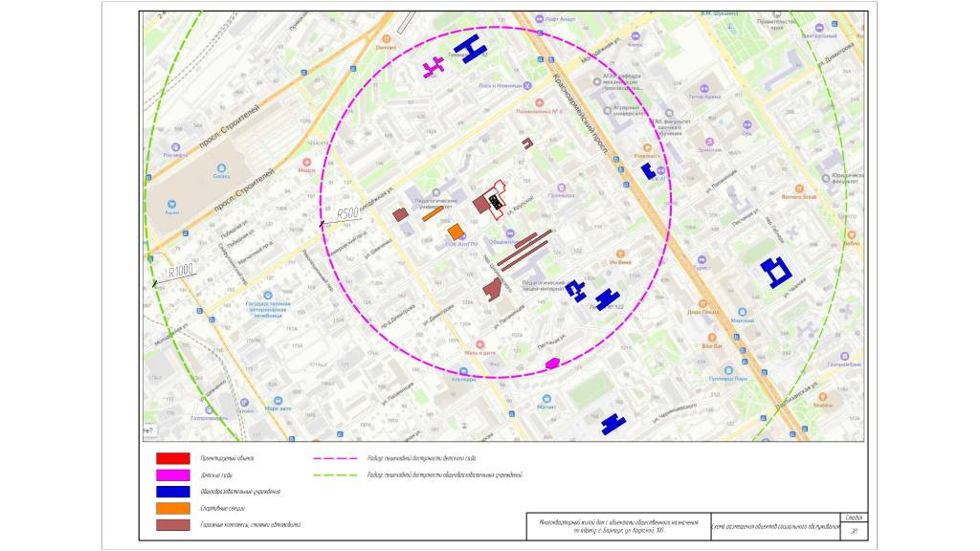Click the Магнит store icon
980x551 pixels.
pyautogui.click(x=546, y=399)
